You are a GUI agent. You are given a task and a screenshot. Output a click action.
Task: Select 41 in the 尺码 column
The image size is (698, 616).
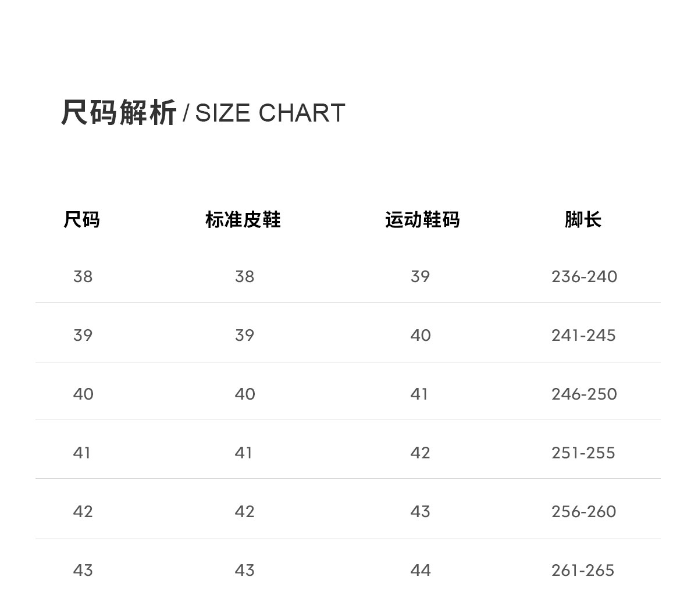pos(82,453)
